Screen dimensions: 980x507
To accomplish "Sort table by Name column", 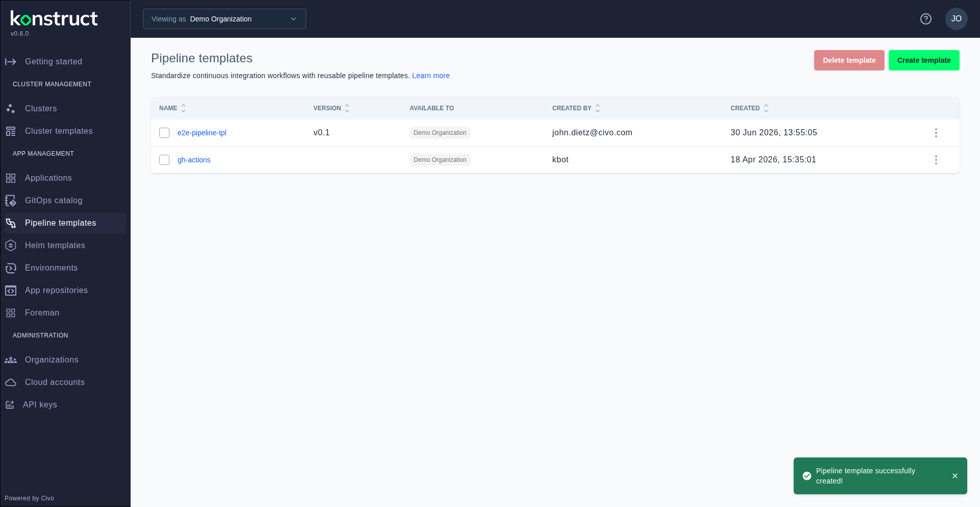I will (173, 108).
